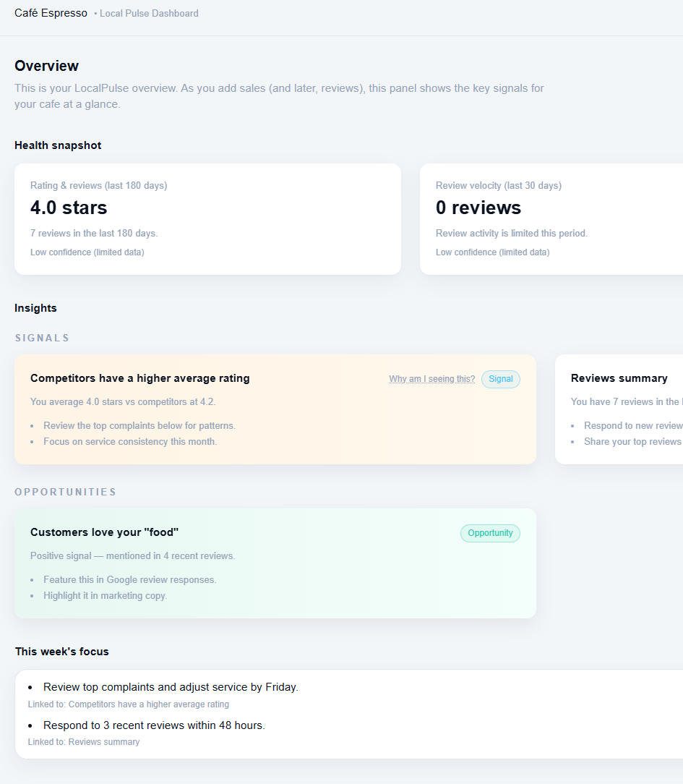Click the Local Pulse Dashboard header label
Image resolution: width=683 pixels, height=784 pixels.
pyautogui.click(x=149, y=14)
